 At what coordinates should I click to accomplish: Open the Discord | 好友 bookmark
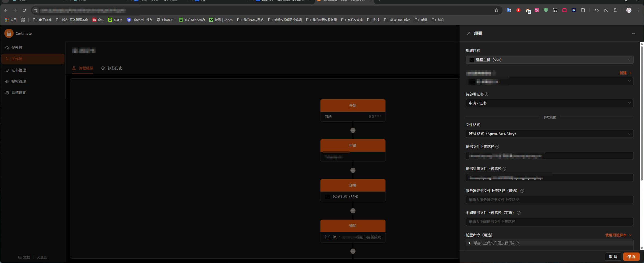140,20
